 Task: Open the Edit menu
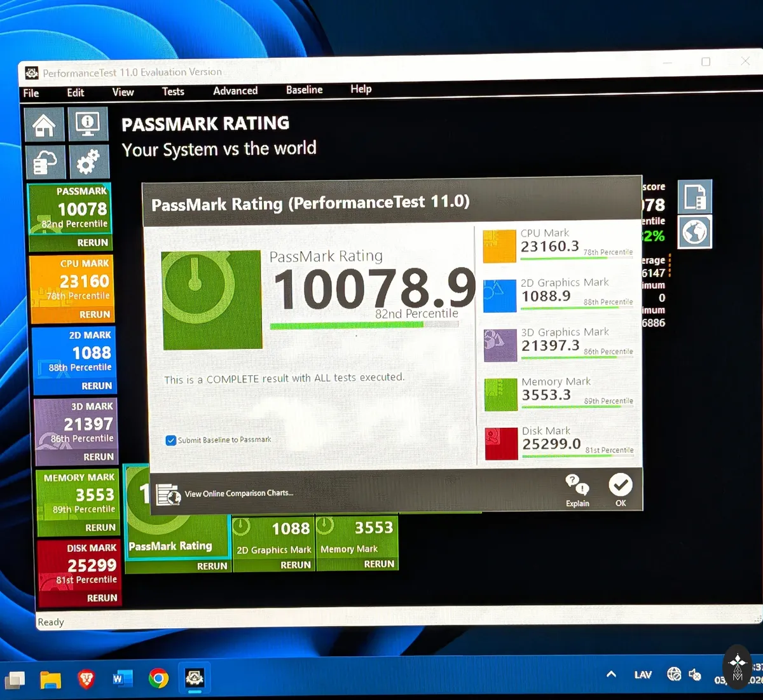point(76,92)
